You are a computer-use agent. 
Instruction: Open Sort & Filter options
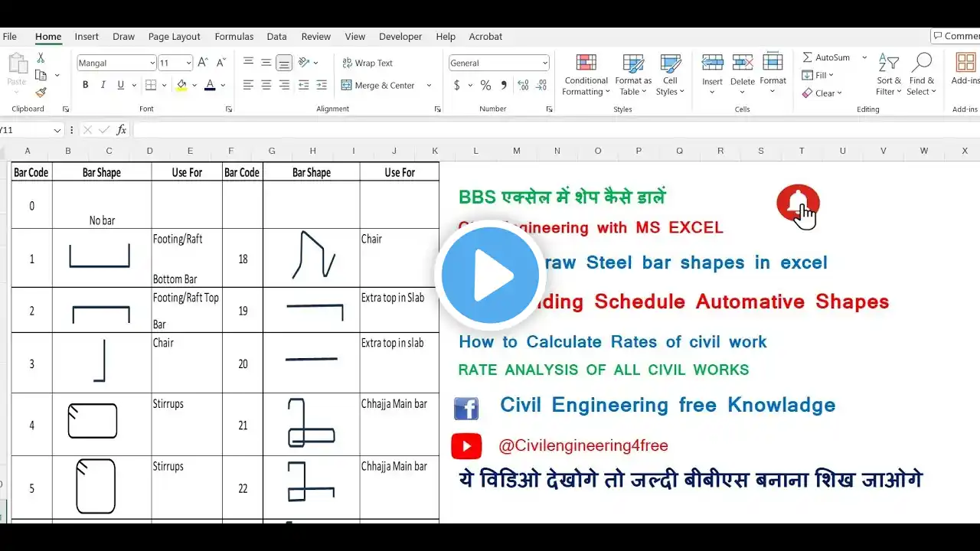pos(889,75)
